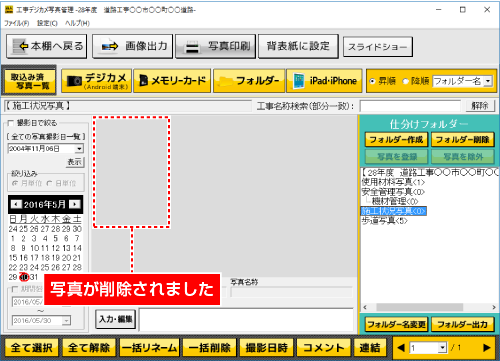Toggle the 期間 period checkbox
This screenshot has height=361, width=500.
point(15,289)
